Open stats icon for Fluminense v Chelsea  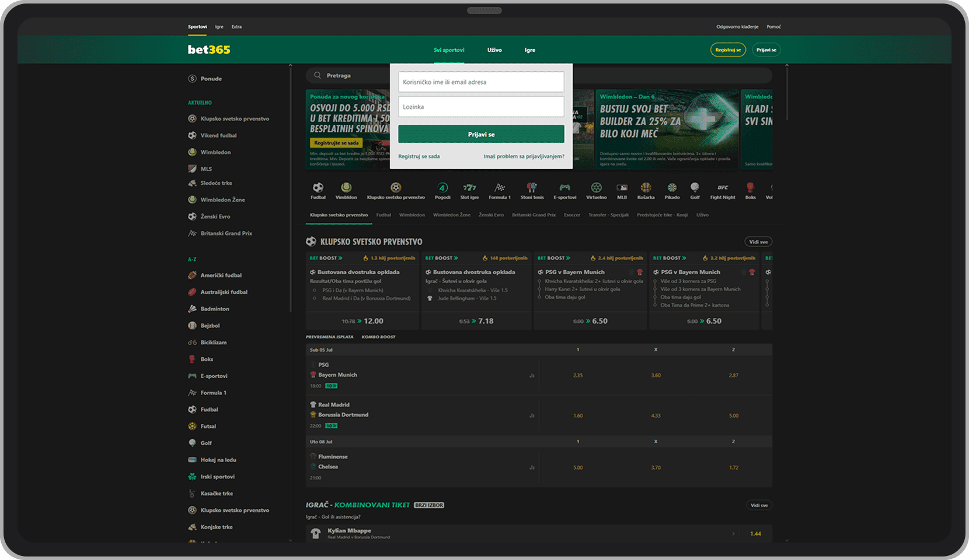point(532,467)
